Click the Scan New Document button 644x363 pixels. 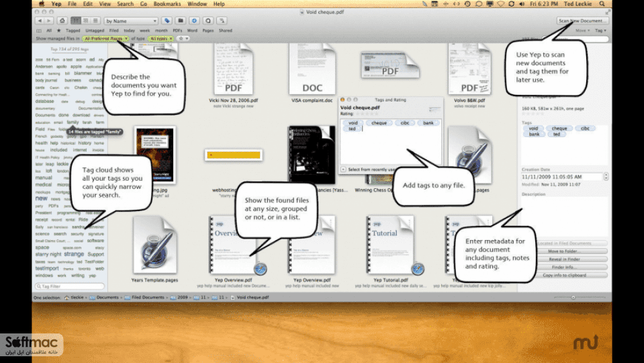point(582,21)
